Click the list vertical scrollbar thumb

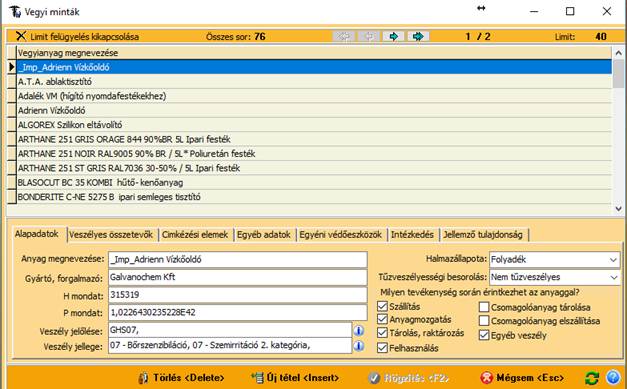point(618,73)
